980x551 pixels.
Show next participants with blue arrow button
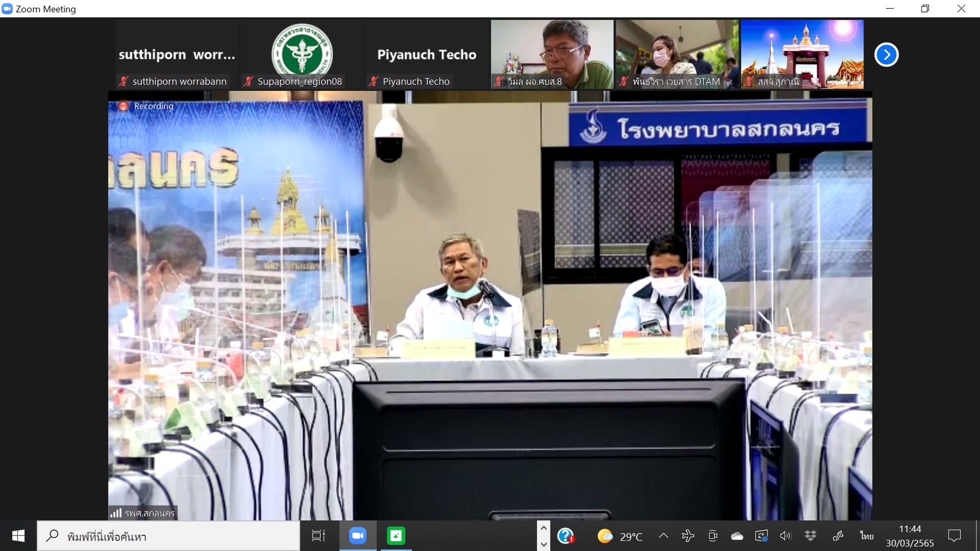click(x=886, y=55)
